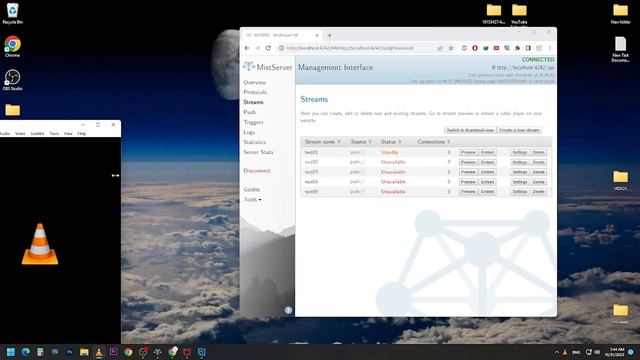Open the Statistics page
This screenshot has width=640, height=360.
[255, 142]
